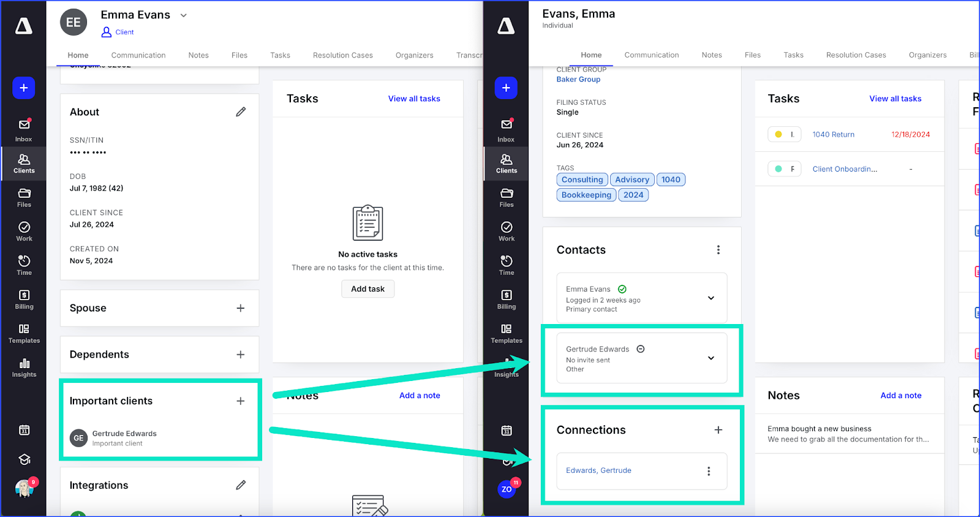The width and height of the screenshot is (980, 517).
Task: Expand the Gertrude Edwards contact card
Action: [711, 358]
